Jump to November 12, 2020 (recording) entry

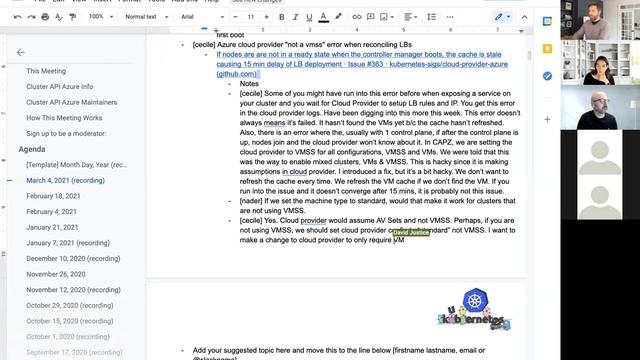pyautogui.click(x=73, y=290)
